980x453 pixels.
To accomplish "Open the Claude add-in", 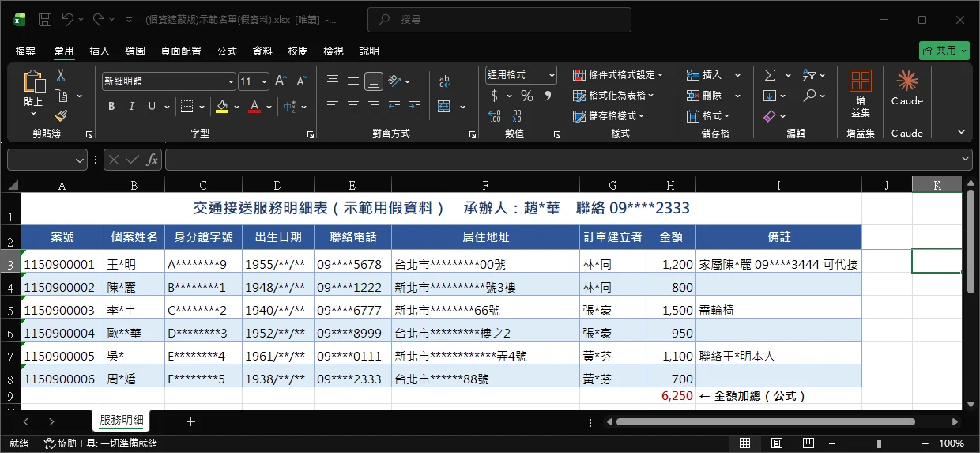I will 907,87.
